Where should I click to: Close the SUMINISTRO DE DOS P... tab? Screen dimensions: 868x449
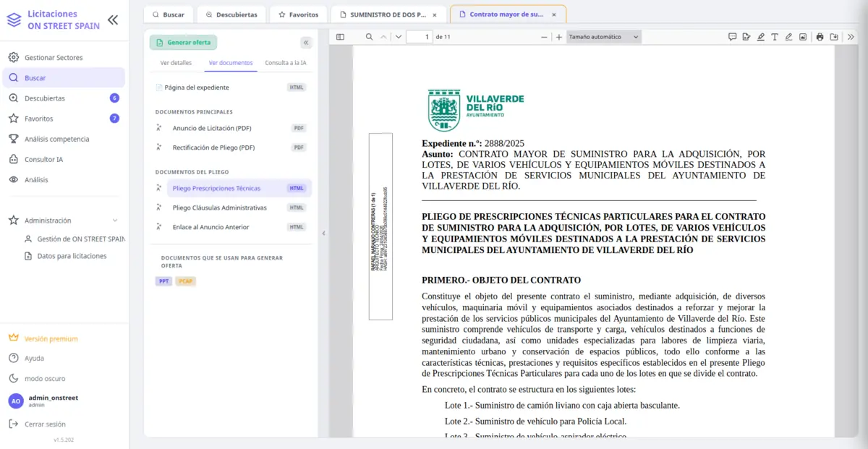(434, 14)
